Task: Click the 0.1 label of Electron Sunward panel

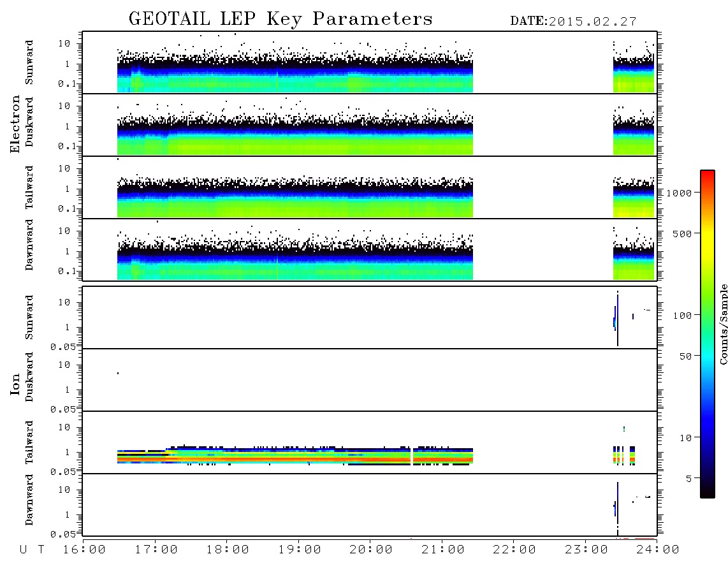Action: [67, 84]
